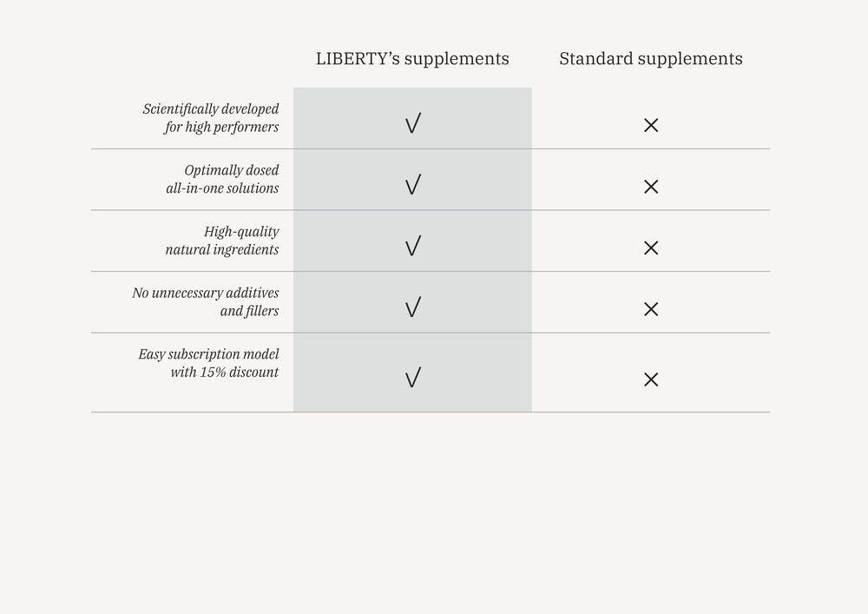Click the LIBERTY's supplements column header
Screen dimensions: 868x614
click(x=412, y=59)
